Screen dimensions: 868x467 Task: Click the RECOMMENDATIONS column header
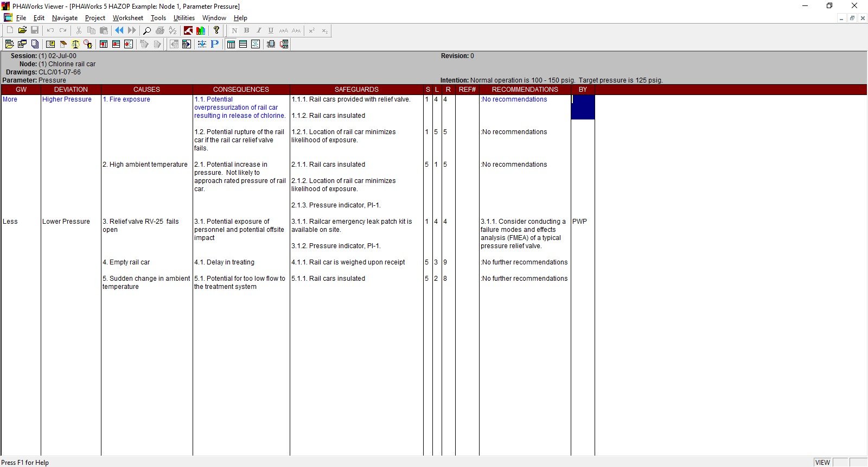[525, 90]
